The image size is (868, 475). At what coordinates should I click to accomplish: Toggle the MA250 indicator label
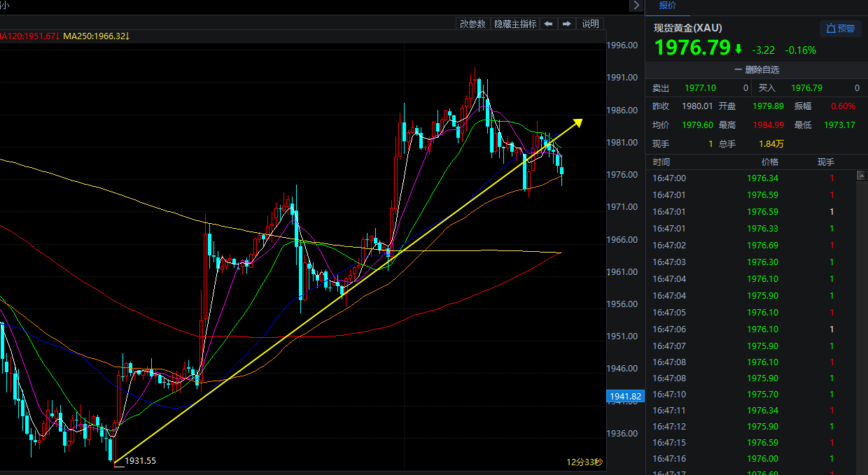tap(95, 36)
